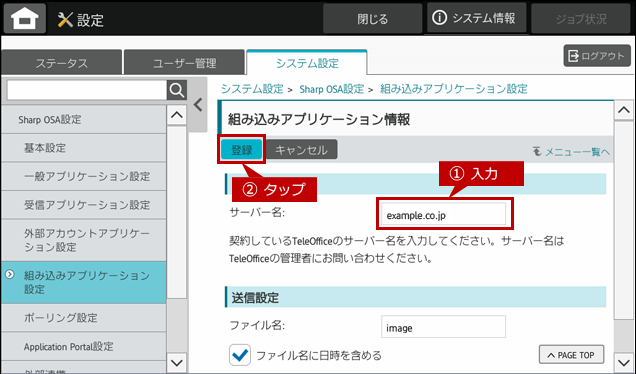636x374 pixels.
Task: Open ジョブ状況 job status
Action: point(581,19)
